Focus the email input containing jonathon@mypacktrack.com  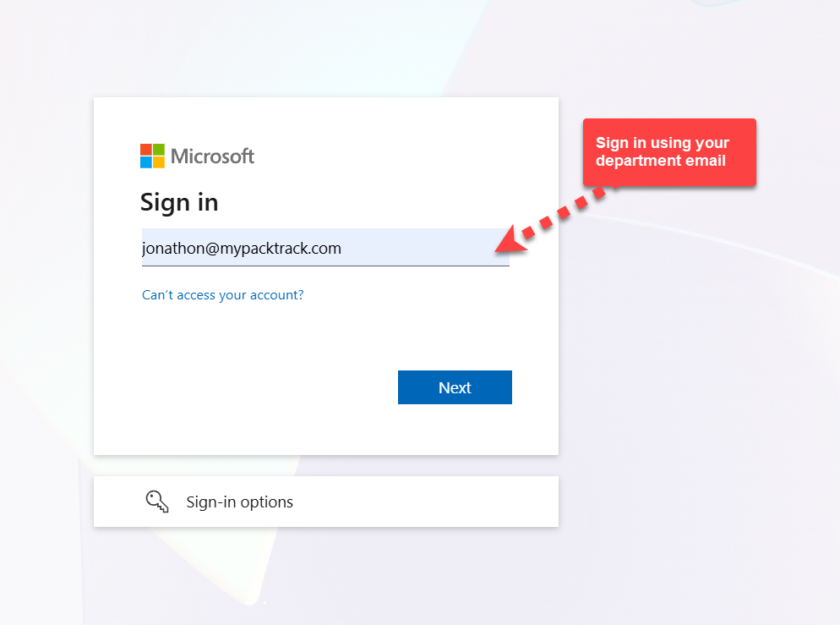(x=325, y=247)
